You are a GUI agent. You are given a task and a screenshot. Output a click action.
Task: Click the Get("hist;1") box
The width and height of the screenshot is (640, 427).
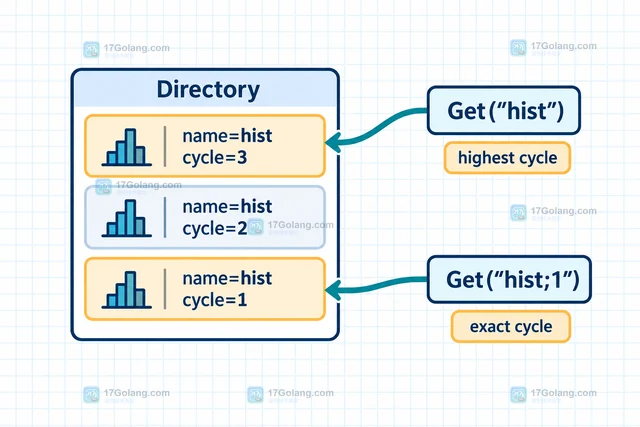point(509,280)
